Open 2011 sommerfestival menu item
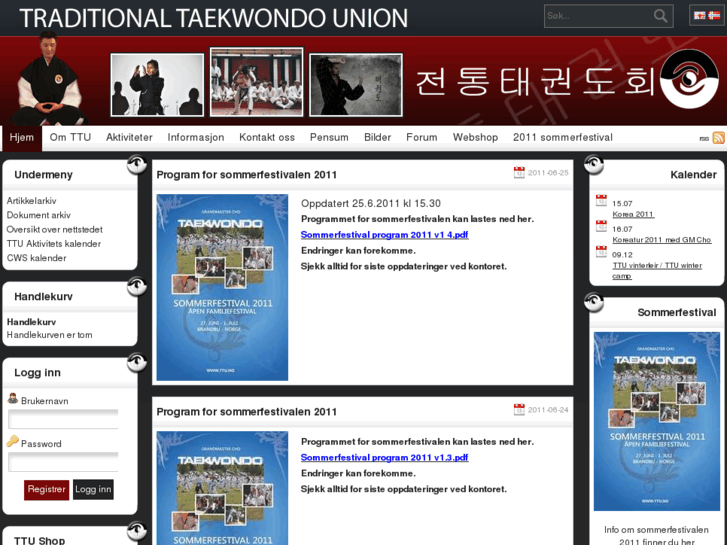 point(563,138)
